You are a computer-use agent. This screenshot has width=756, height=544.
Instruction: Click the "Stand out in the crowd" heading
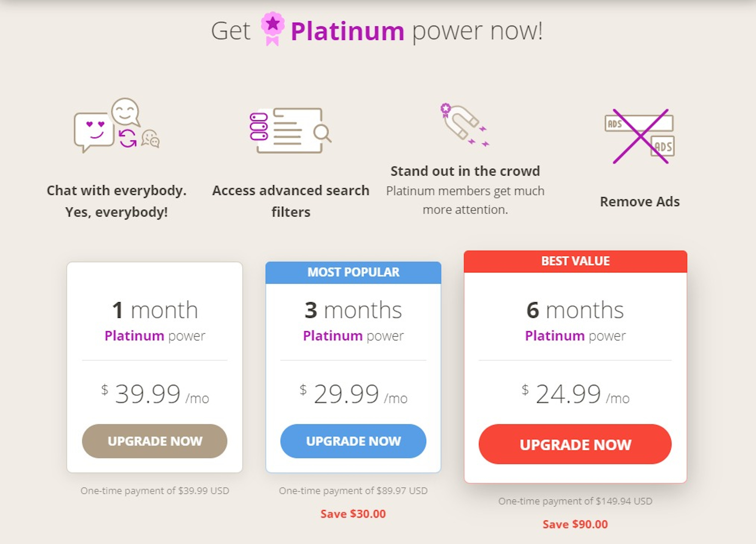tap(465, 171)
